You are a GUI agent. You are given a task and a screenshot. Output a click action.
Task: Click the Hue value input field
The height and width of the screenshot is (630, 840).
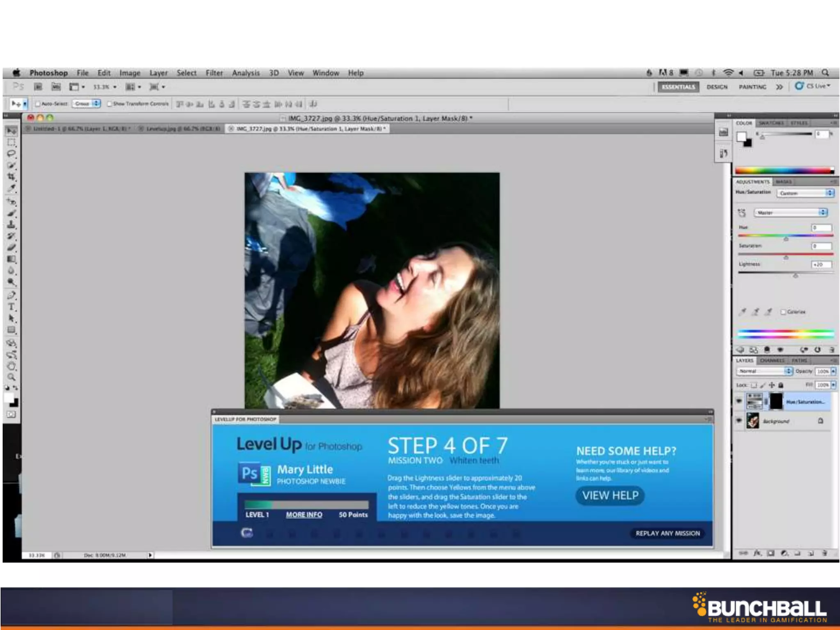(822, 228)
